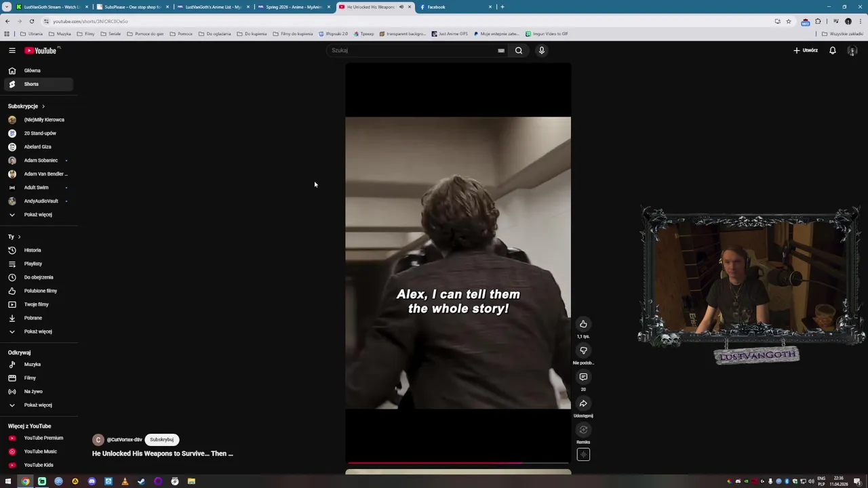Click the Utwórz create button

click(806, 50)
